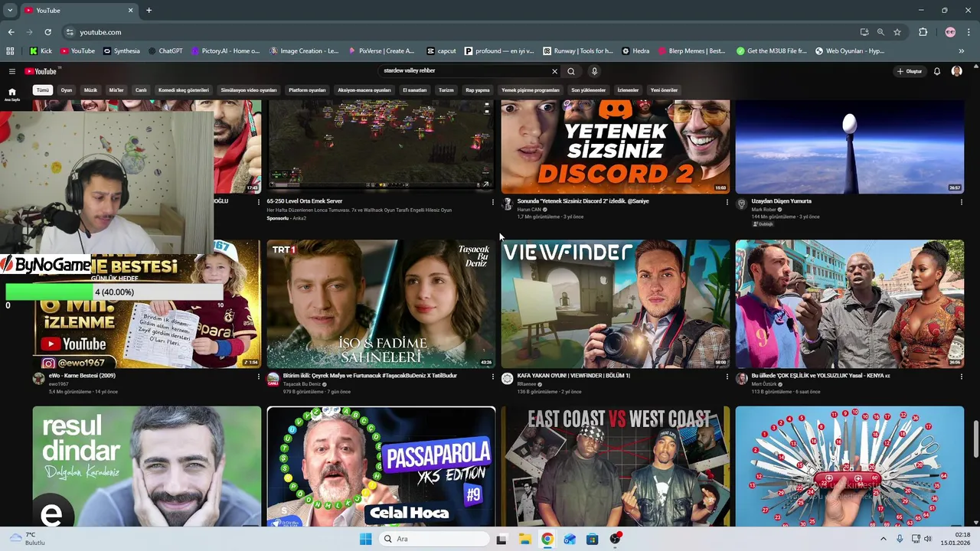The image size is (980, 551).
Task: Select Son yüklenenler chip
Action: tap(588, 90)
